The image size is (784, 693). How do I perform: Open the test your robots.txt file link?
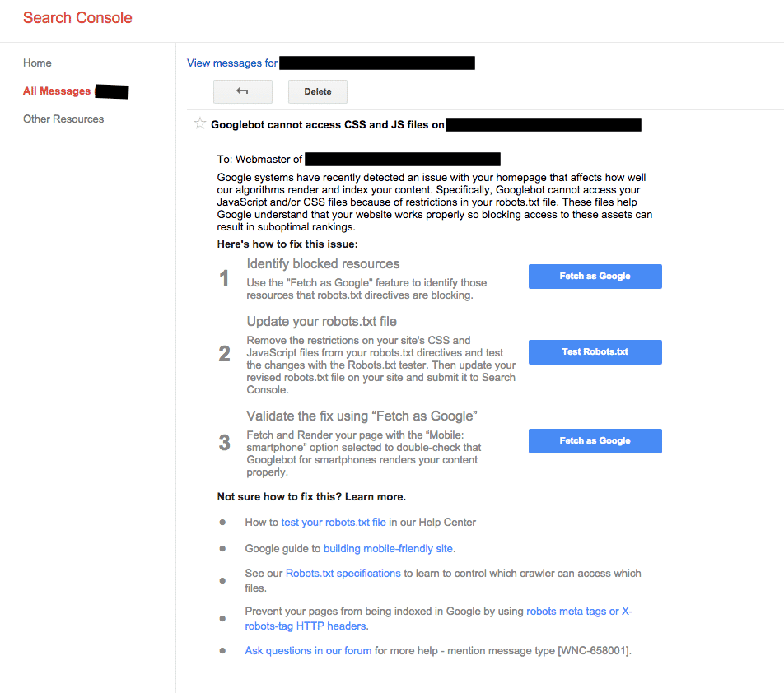(x=334, y=522)
